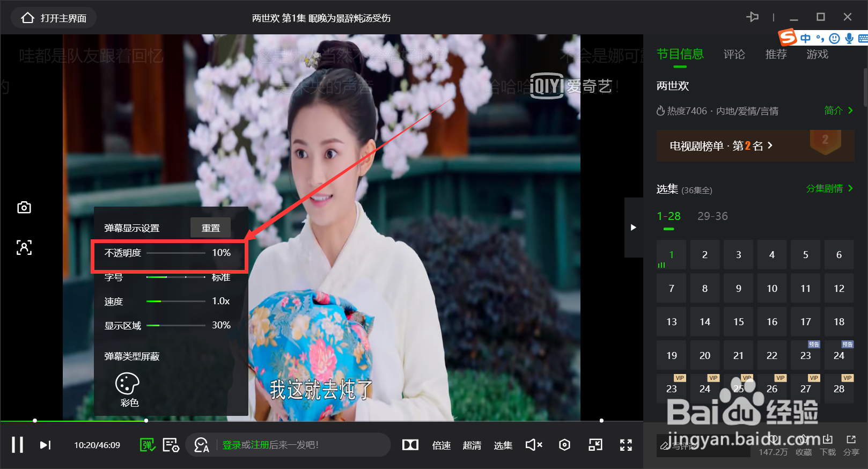
Task: Click the series title 两世欢
Action: point(673,86)
